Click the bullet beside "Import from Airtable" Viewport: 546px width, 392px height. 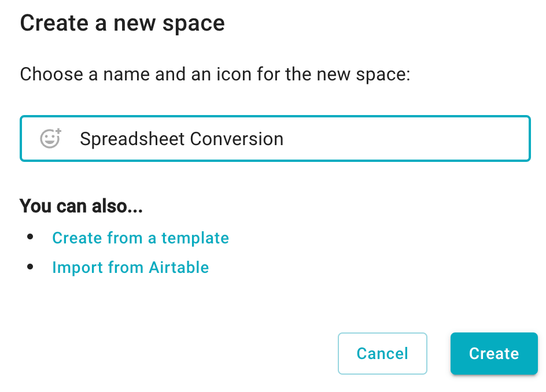tap(30, 267)
